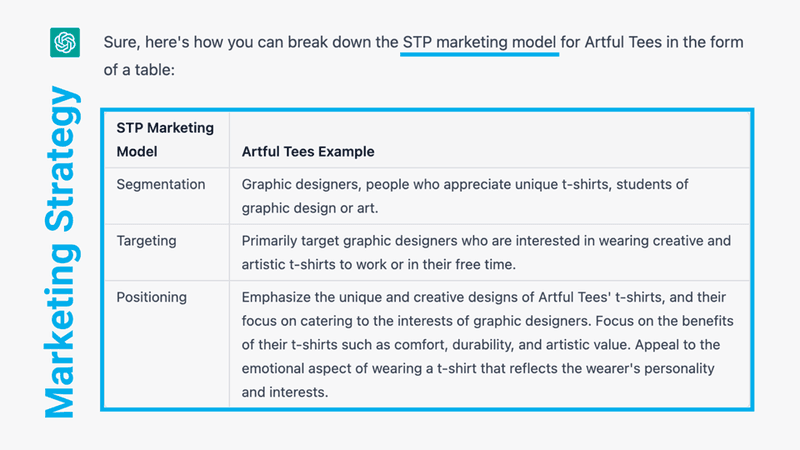Click the intro sentence beginning "Sure, here's how"
This screenshot has height=450, width=800.
250,43
